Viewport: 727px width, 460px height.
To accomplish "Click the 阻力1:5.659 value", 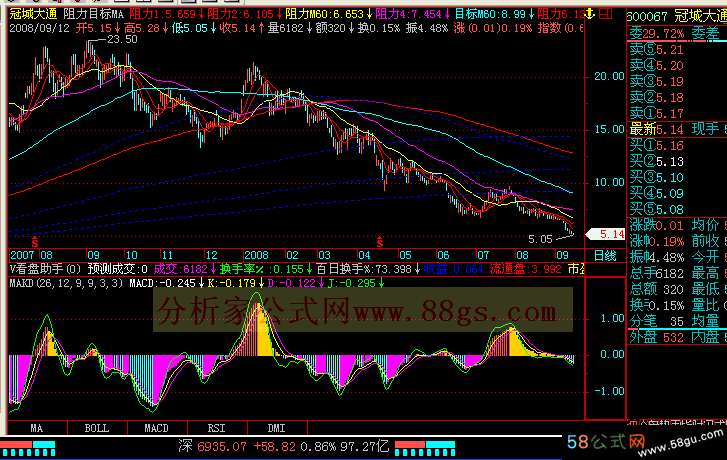I will pos(163,14).
